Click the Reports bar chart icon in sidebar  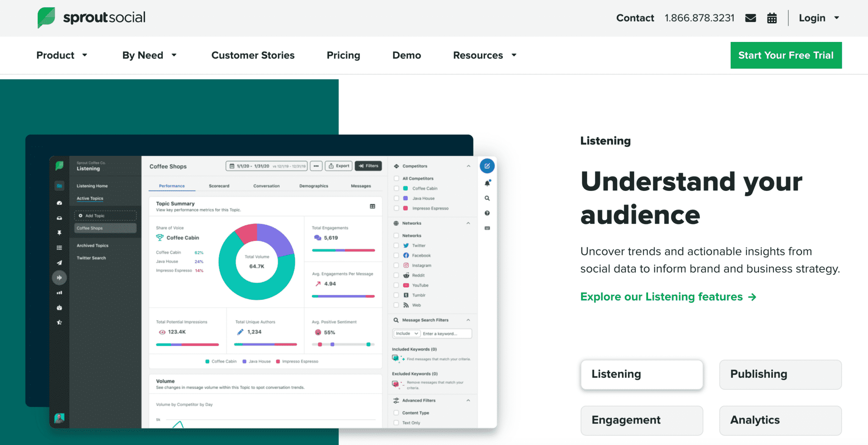point(59,293)
